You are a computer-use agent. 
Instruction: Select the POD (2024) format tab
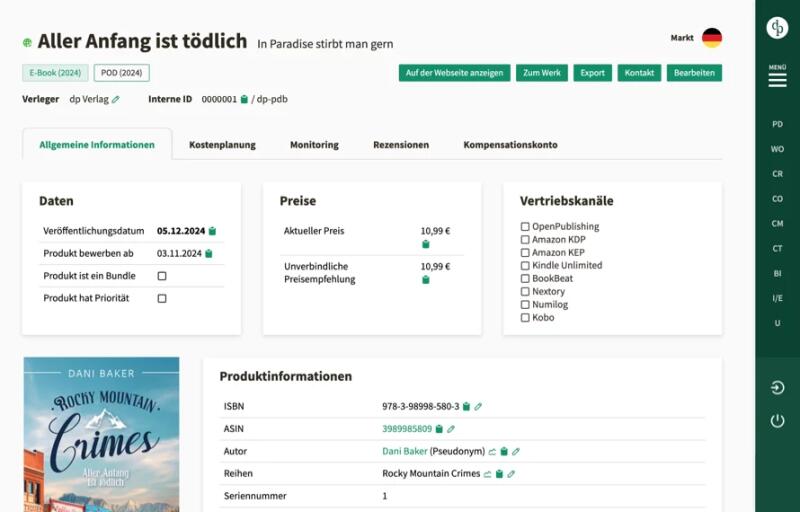[121, 73]
